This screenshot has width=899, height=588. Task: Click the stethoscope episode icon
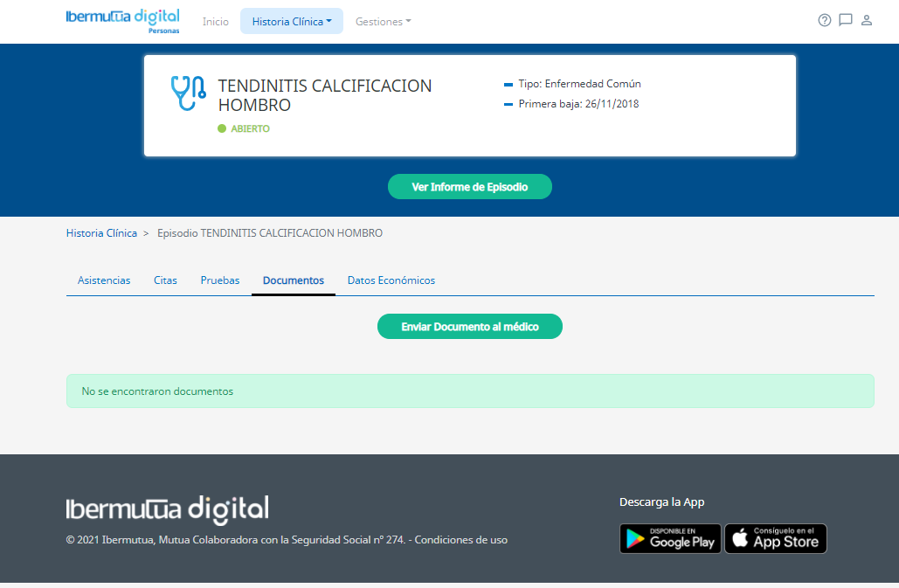(x=188, y=93)
